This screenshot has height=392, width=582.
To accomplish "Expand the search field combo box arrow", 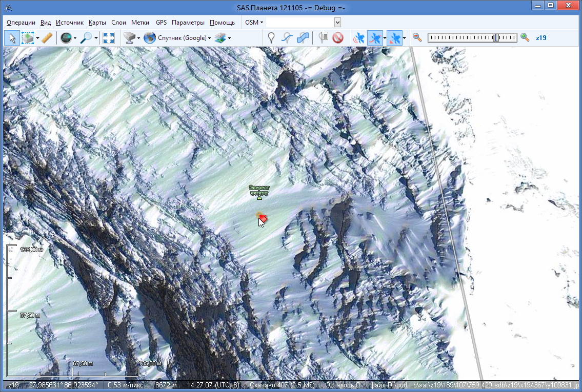I will [x=337, y=23].
